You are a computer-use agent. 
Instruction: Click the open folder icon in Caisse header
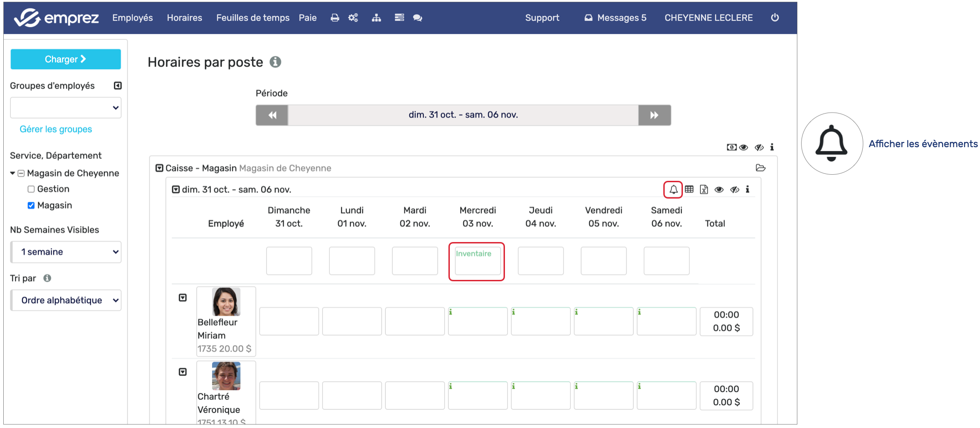[760, 168]
